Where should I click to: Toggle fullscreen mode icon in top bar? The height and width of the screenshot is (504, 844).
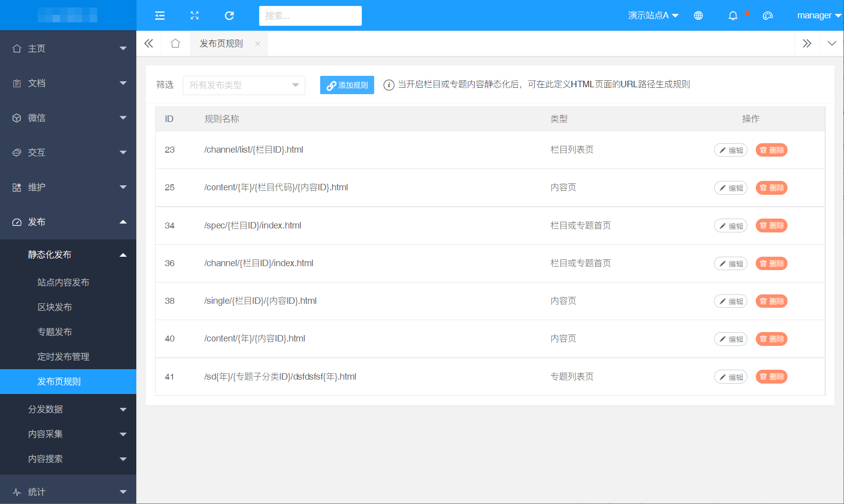(195, 16)
